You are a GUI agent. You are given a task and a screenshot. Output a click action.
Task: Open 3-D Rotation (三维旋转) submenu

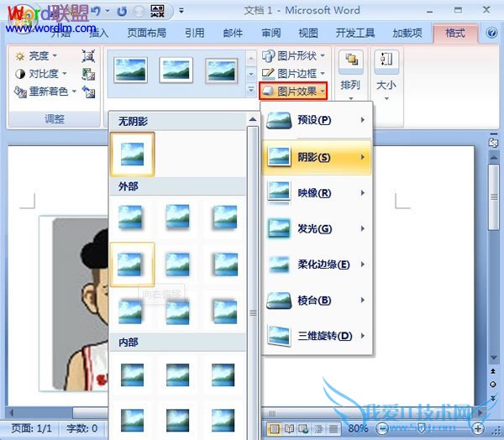tap(317, 336)
